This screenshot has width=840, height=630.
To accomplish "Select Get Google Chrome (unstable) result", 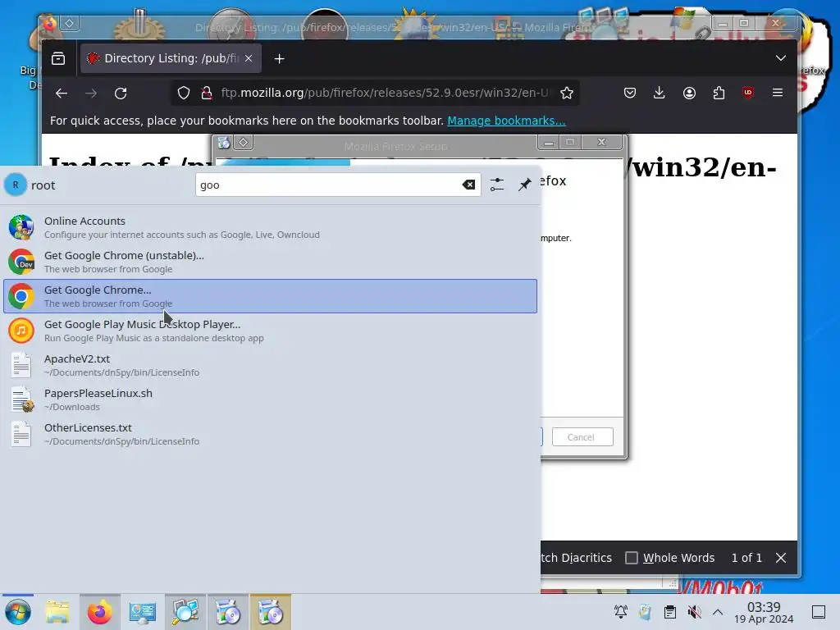I will (270, 262).
